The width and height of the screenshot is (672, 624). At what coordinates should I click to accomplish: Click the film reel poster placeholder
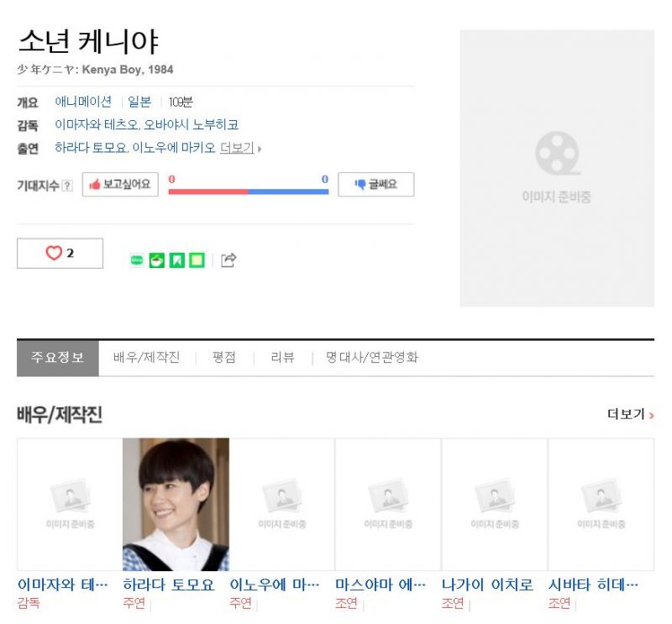[557, 168]
